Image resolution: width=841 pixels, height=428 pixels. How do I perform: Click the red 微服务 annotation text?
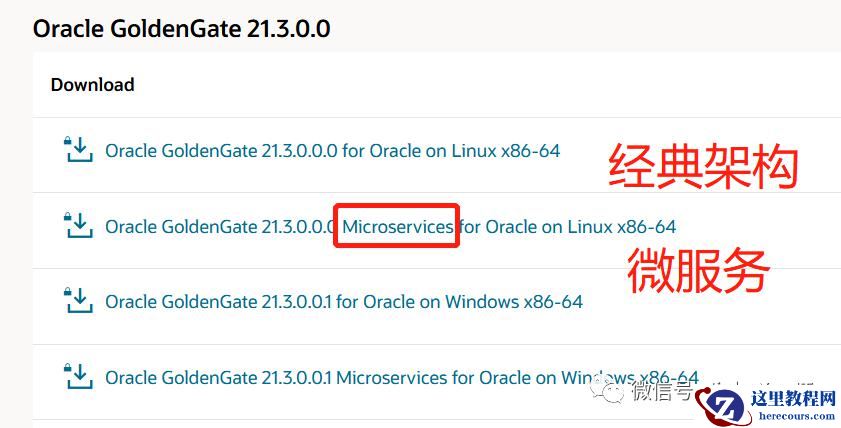click(x=698, y=271)
